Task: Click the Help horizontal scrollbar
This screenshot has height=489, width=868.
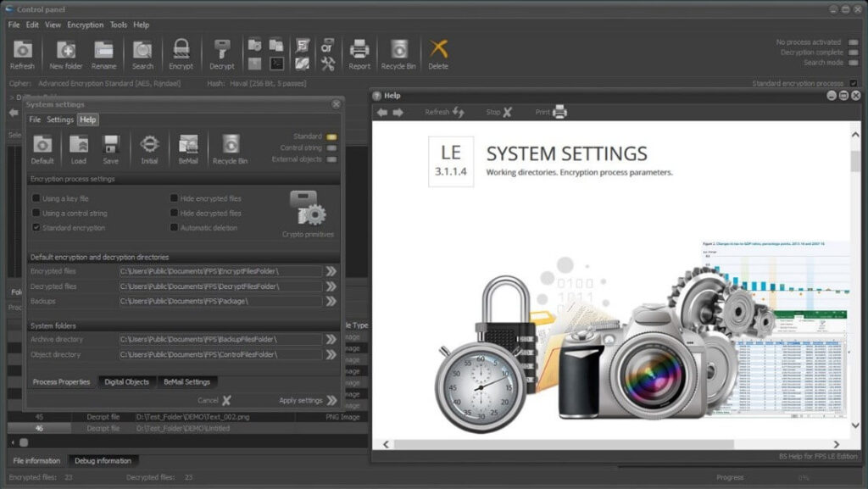Action: [x=564, y=444]
